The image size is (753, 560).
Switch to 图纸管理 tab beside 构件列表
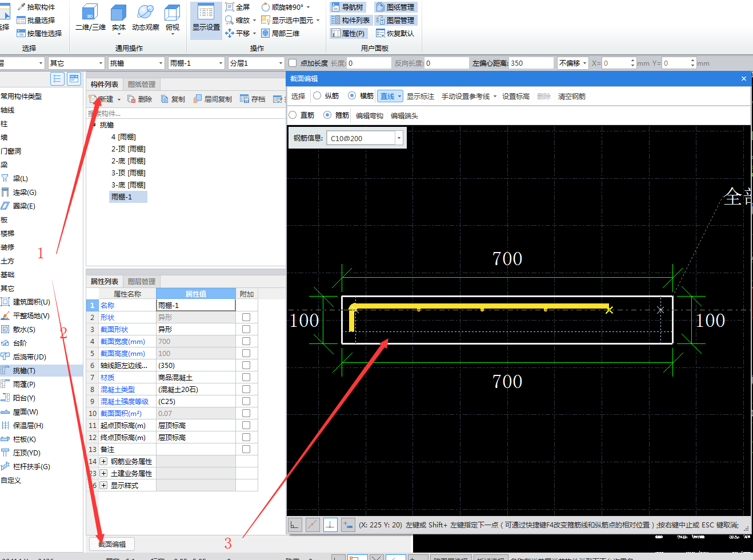[142, 84]
